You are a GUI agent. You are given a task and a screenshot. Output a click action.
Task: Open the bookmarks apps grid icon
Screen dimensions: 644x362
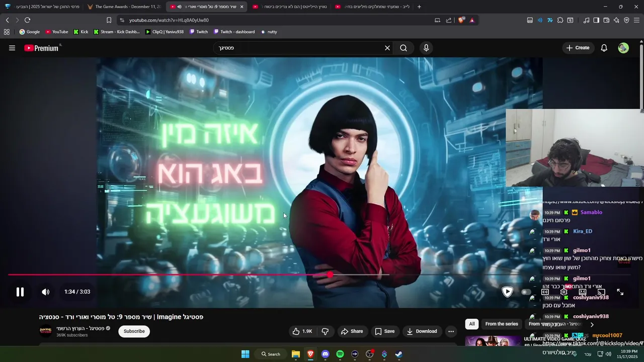7,32
